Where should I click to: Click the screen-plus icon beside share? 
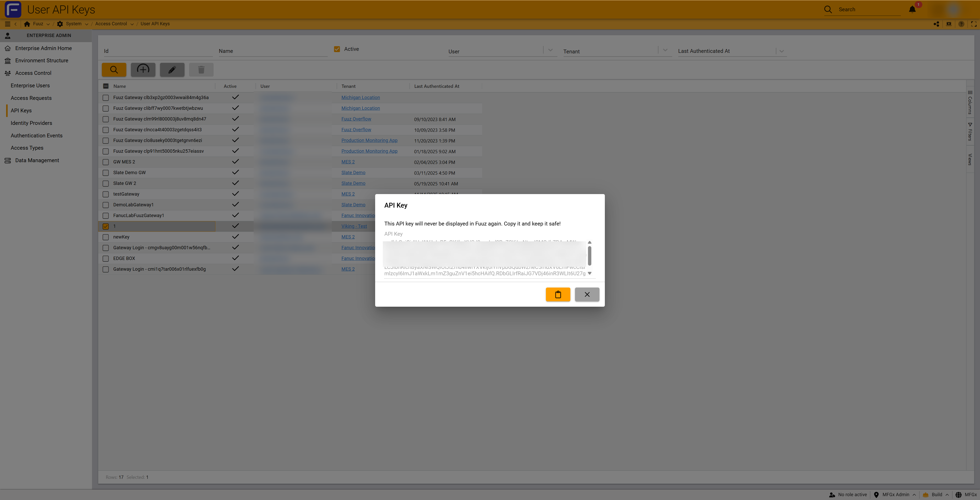click(x=949, y=24)
